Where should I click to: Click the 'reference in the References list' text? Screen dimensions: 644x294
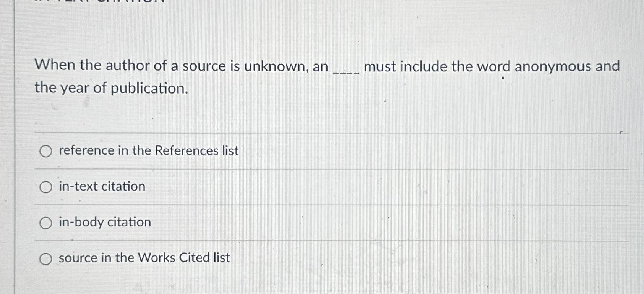coord(148,151)
